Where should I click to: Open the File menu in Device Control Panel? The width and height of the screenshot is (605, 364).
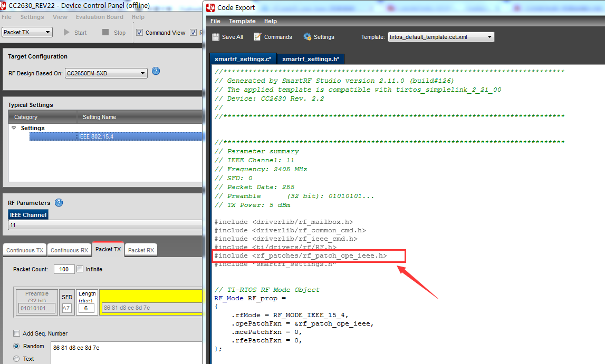(x=6, y=17)
